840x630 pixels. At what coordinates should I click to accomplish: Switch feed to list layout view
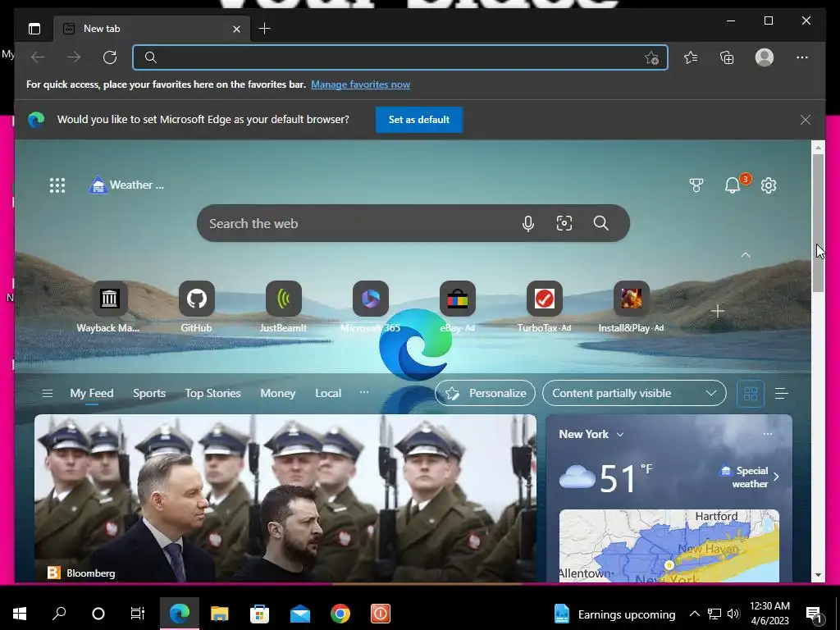click(x=782, y=394)
